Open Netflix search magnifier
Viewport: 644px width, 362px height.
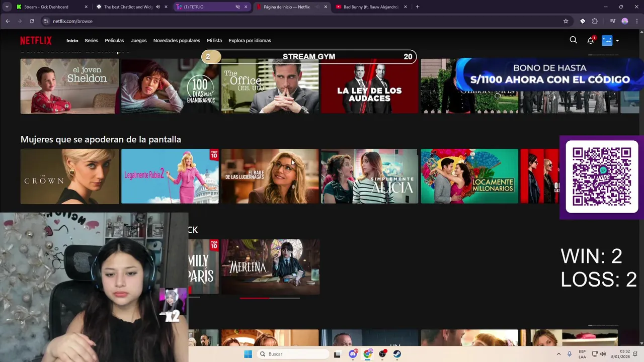[x=573, y=40]
